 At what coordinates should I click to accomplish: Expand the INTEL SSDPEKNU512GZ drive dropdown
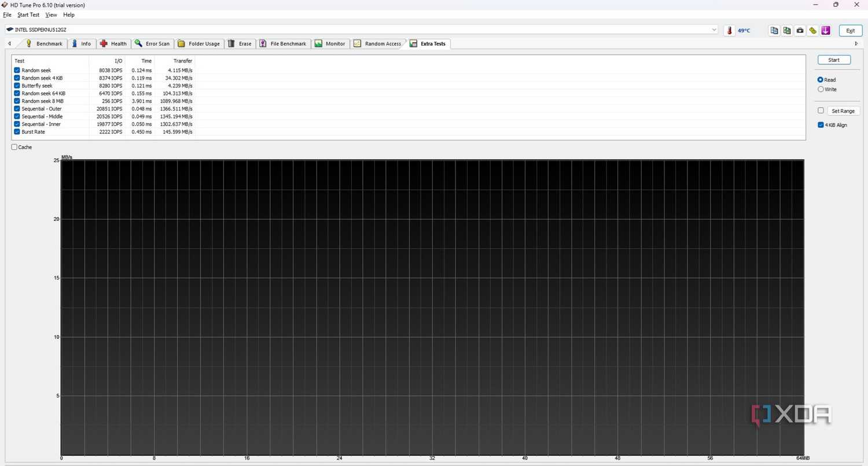click(714, 29)
